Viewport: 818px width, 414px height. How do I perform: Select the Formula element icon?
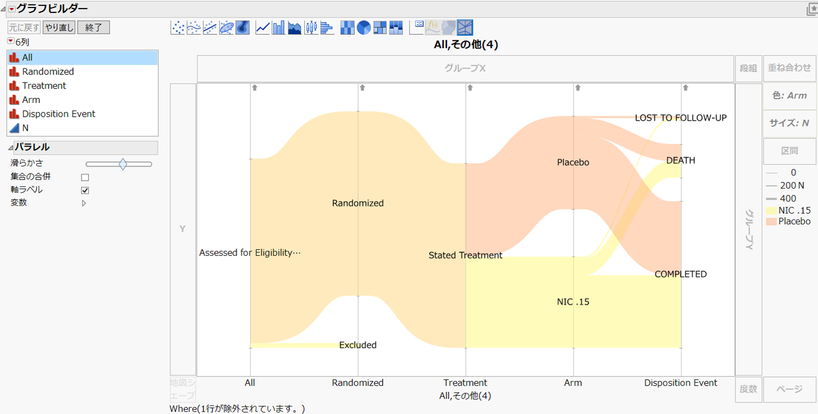coord(433,27)
